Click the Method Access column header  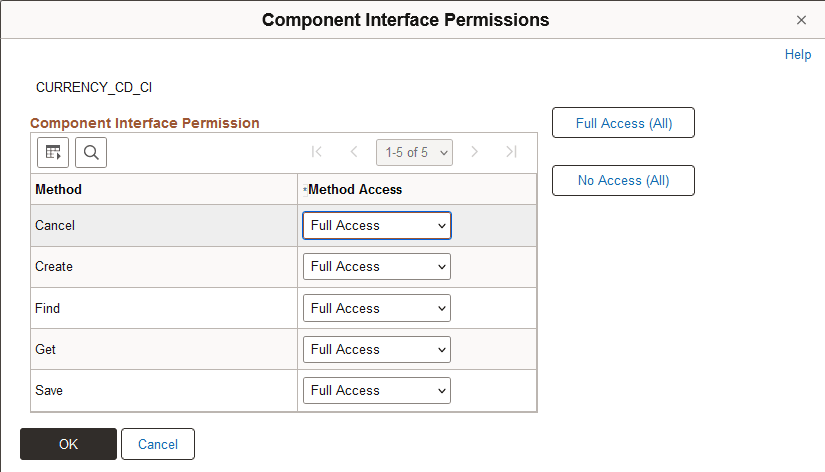(x=355, y=189)
